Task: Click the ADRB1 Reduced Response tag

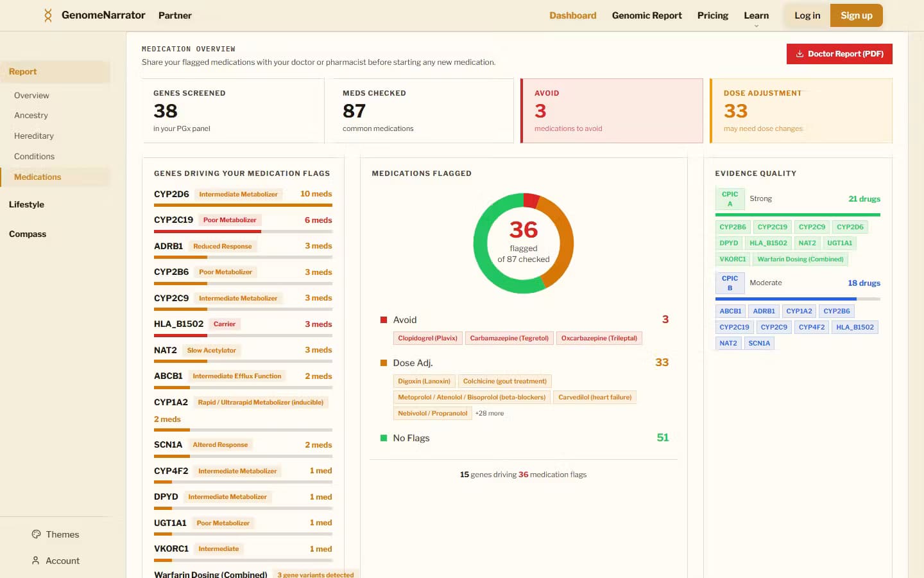Action: tap(223, 247)
